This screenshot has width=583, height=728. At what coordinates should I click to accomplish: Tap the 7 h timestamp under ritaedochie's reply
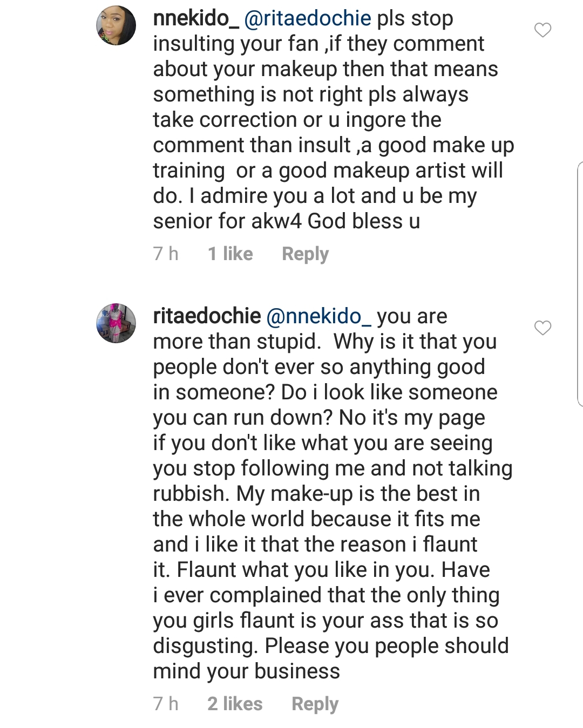pyautogui.click(x=166, y=704)
